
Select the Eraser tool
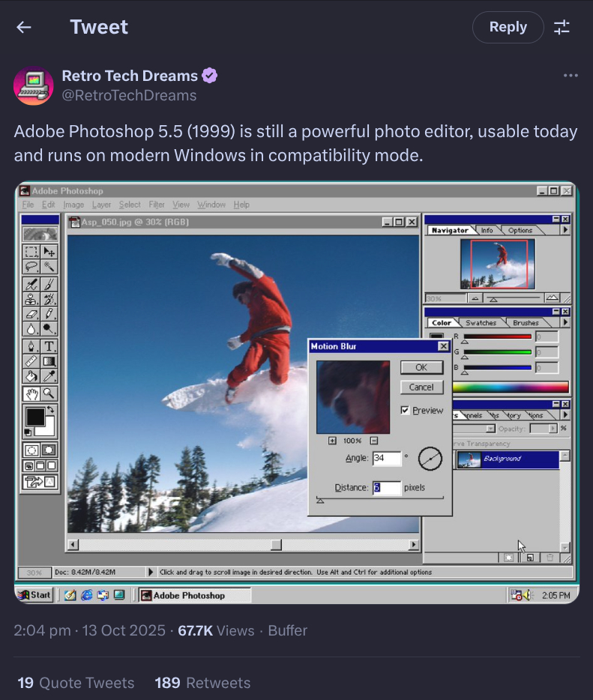coord(31,314)
